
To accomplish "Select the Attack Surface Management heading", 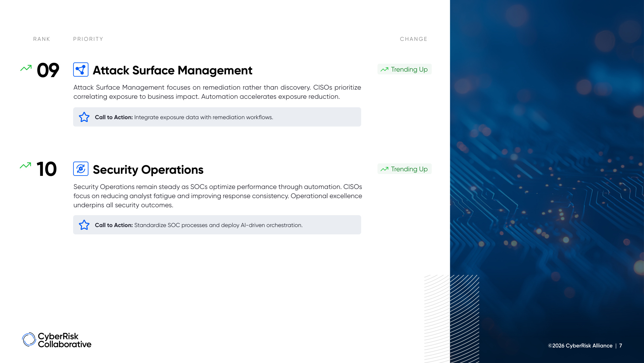I will pos(172,70).
